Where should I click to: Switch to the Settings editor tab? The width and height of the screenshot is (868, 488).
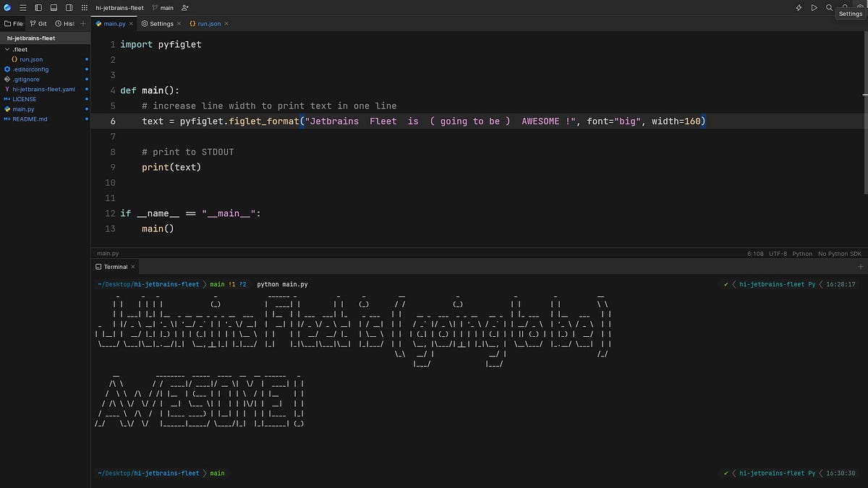click(161, 23)
